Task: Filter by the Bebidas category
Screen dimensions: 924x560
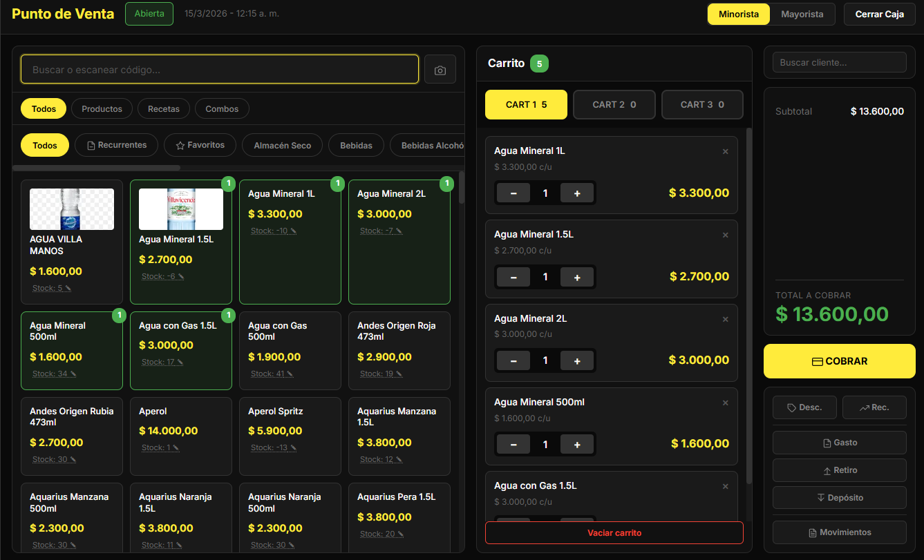Action: pyautogui.click(x=356, y=146)
